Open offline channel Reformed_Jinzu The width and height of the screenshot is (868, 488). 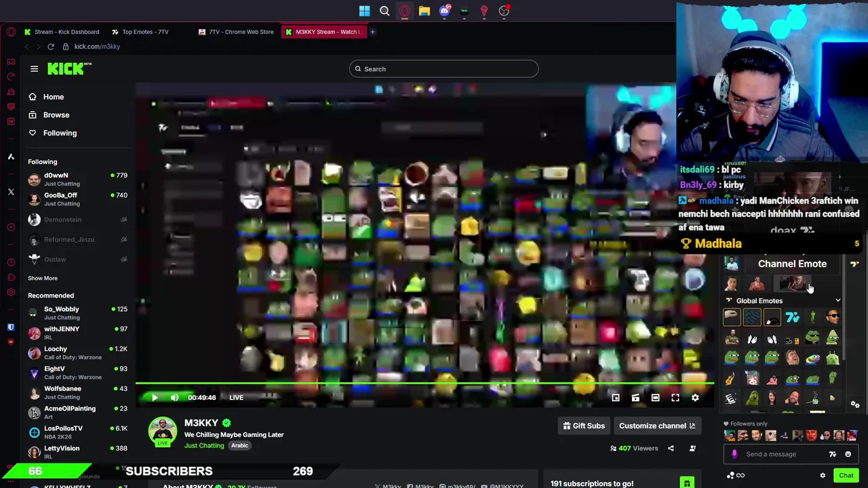pos(77,239)
